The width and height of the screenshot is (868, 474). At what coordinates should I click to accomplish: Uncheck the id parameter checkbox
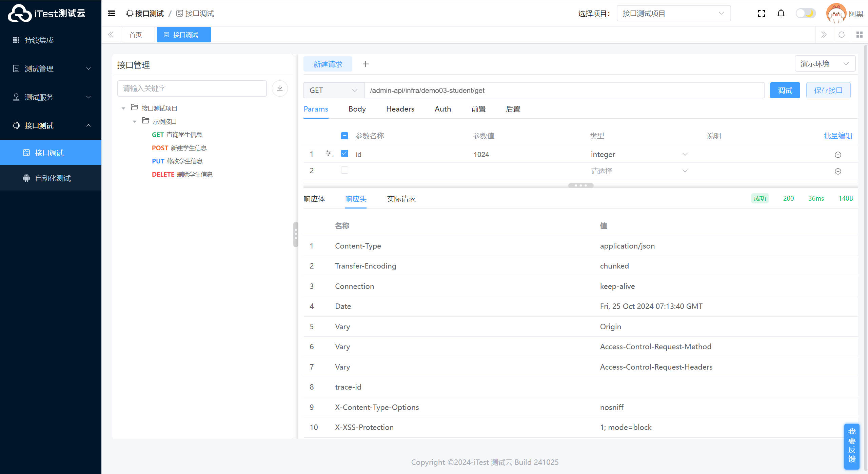coord(344,154)
